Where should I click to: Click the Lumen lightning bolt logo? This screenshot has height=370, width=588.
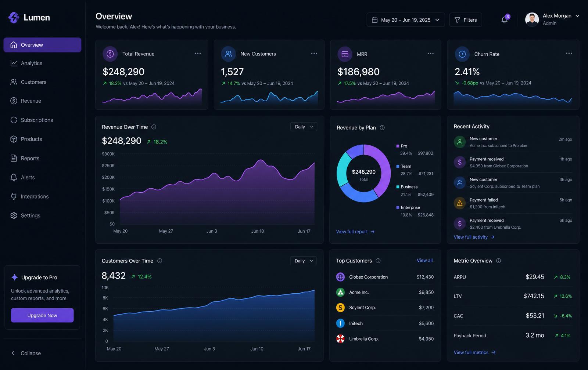[14, 17]
